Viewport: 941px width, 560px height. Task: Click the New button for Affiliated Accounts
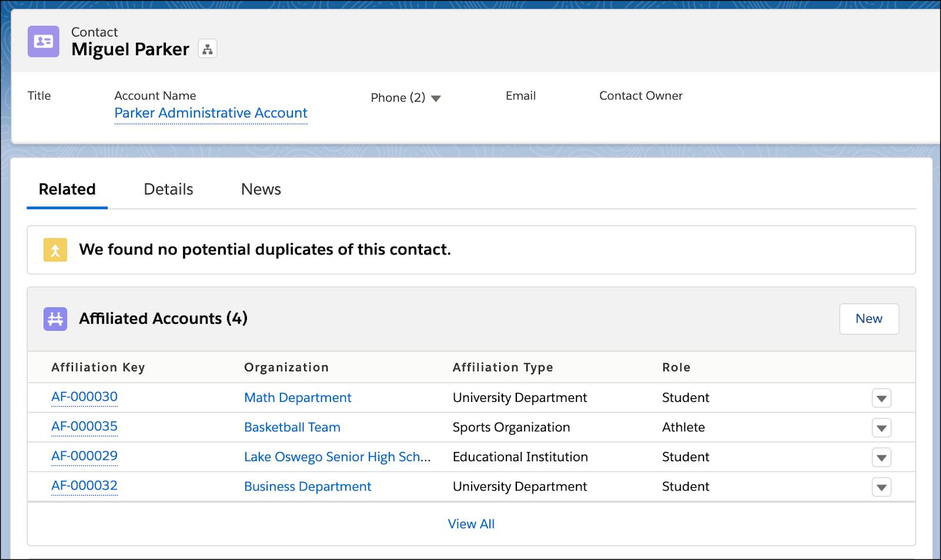pos(869,318)
